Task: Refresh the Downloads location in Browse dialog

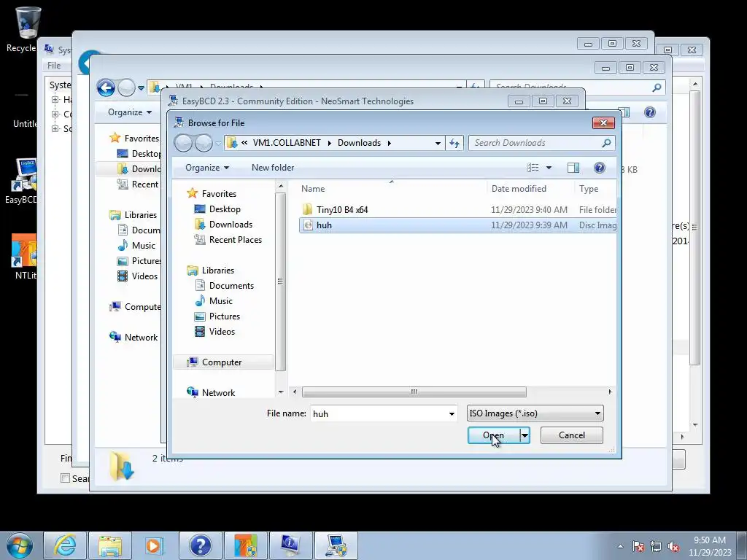Action: (x=454, y=144)
